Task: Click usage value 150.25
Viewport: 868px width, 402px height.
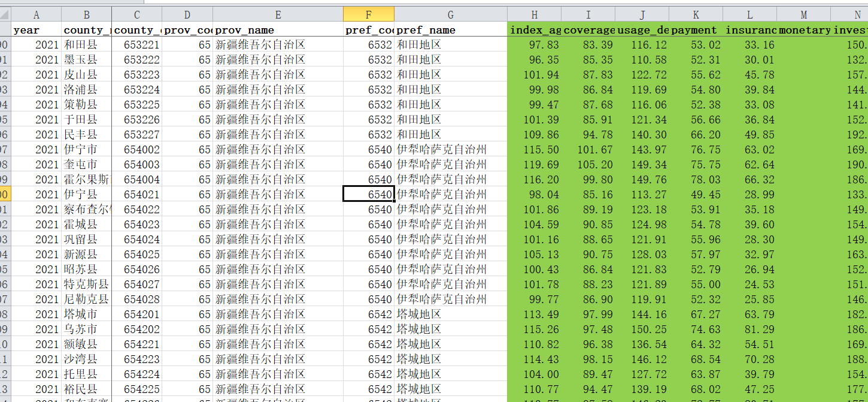Action: click(642, 329)
